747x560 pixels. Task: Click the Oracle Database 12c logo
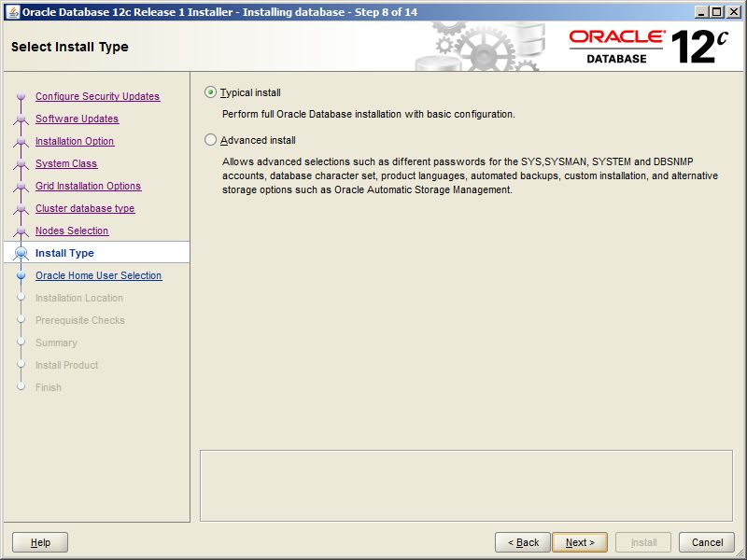(x=648, y=46)
